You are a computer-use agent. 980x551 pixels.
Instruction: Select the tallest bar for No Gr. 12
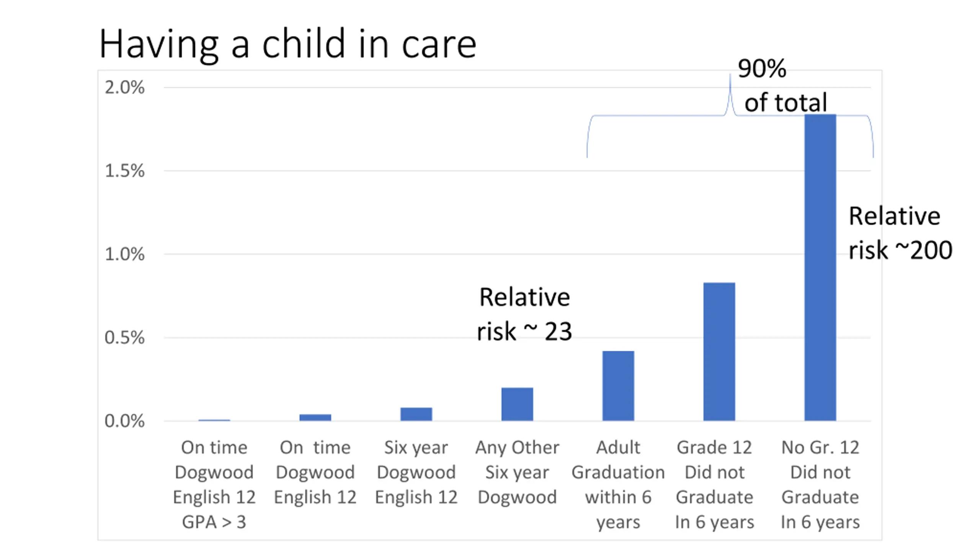(820, 268)
